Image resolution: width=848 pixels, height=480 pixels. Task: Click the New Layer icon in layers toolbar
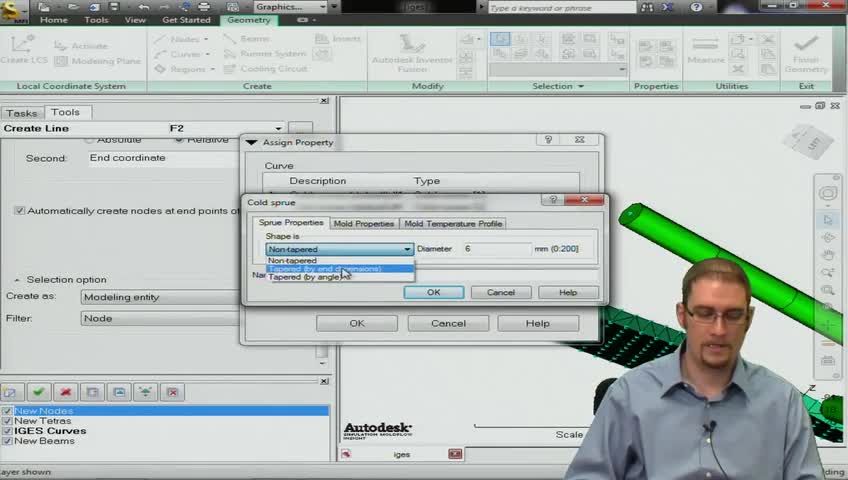pos(12,392)
